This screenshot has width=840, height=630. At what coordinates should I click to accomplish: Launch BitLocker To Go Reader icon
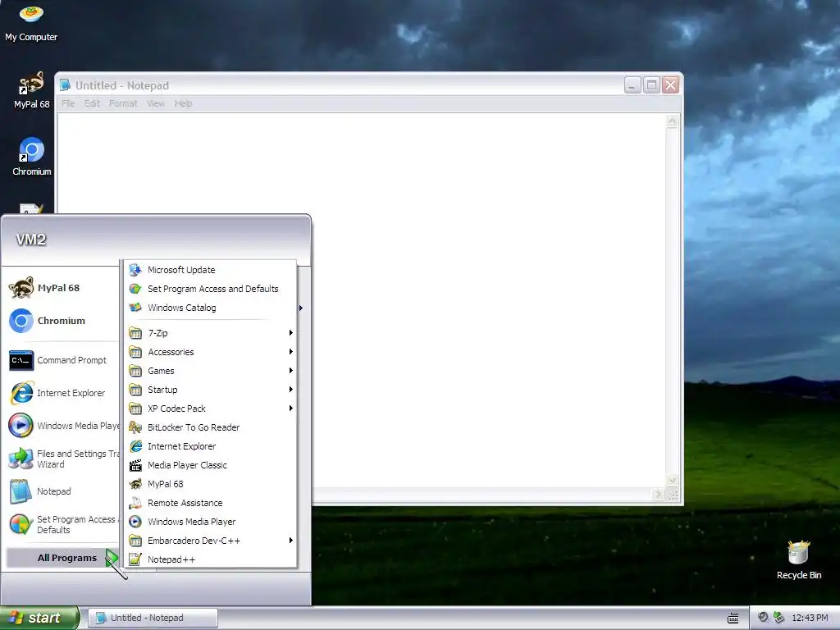(135, 427)
